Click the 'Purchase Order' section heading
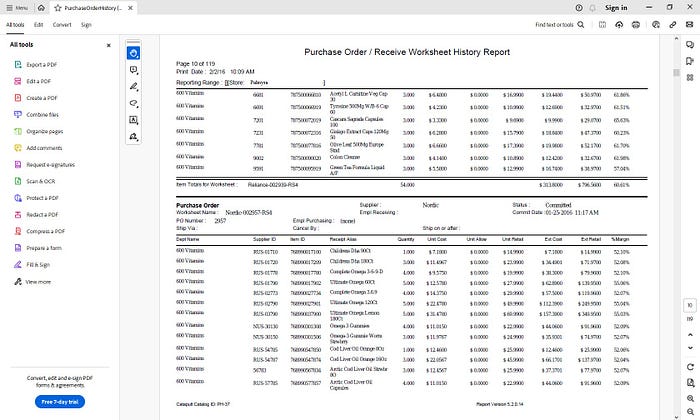The height and width of the screenshot is (420, 700). (197, 205)
